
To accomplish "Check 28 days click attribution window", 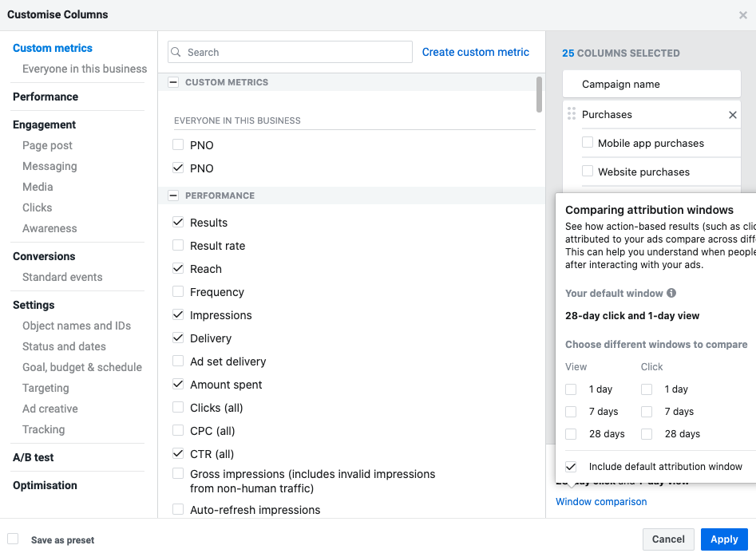I will [x=647, y=434].
